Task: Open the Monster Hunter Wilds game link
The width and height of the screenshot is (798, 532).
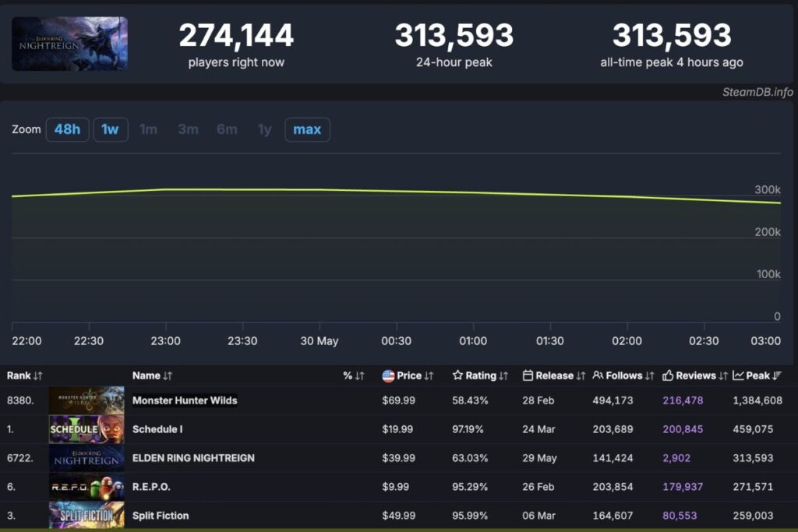Action: tap(185, 400)
